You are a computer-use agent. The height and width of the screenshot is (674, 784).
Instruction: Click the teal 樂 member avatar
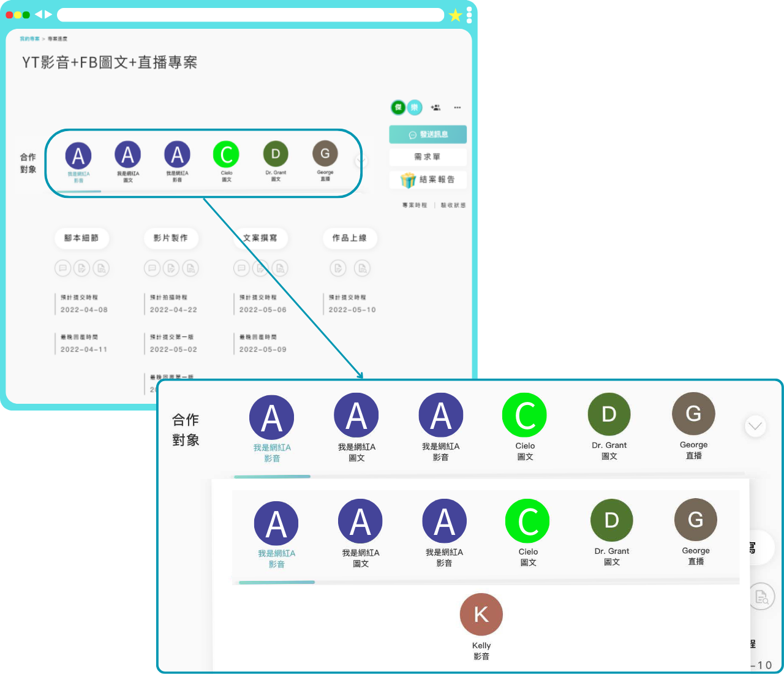[x=415, y=107]
